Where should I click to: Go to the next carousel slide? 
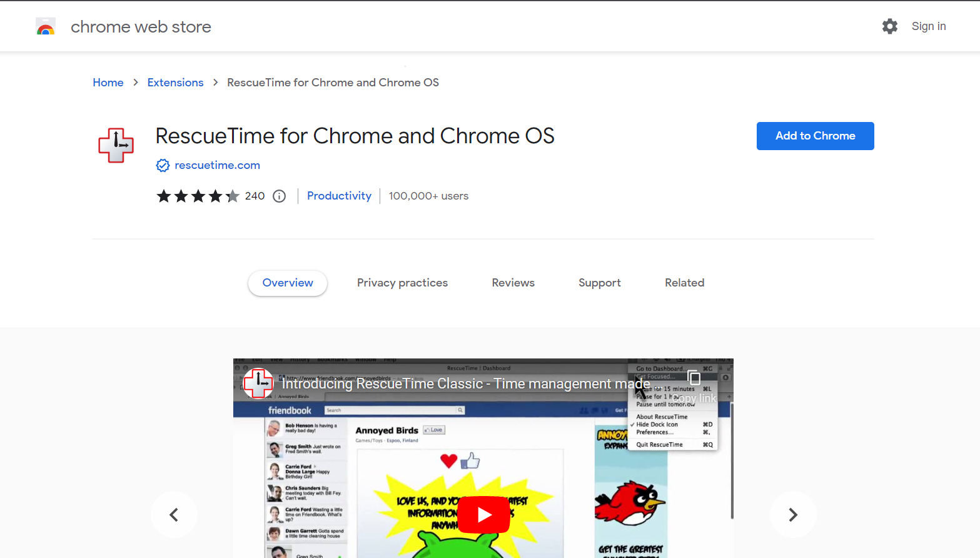[x=792, y=514]
